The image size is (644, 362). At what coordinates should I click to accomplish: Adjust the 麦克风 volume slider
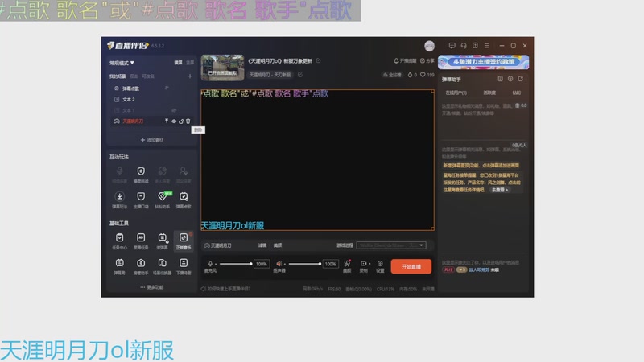[x=235, y=264]
